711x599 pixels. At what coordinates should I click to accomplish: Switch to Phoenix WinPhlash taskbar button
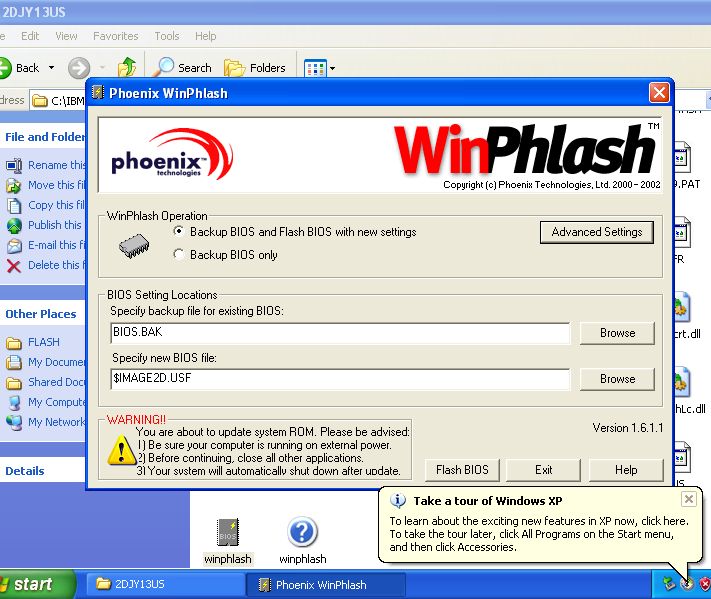[326, 584]
